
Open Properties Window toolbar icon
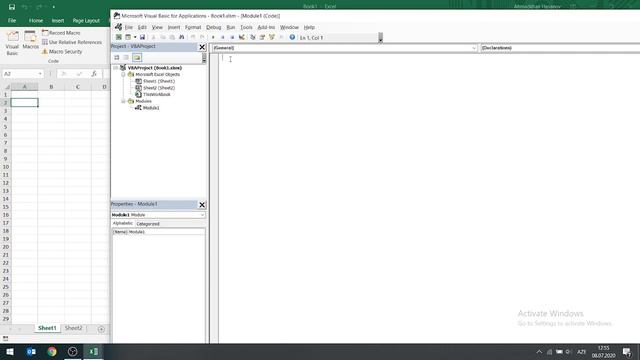(262, 37)
